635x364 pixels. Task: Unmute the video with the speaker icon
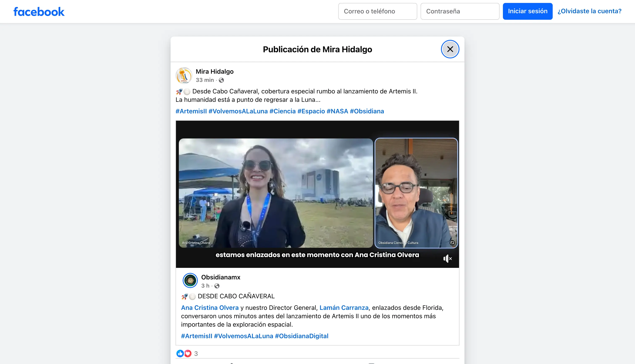447,258
